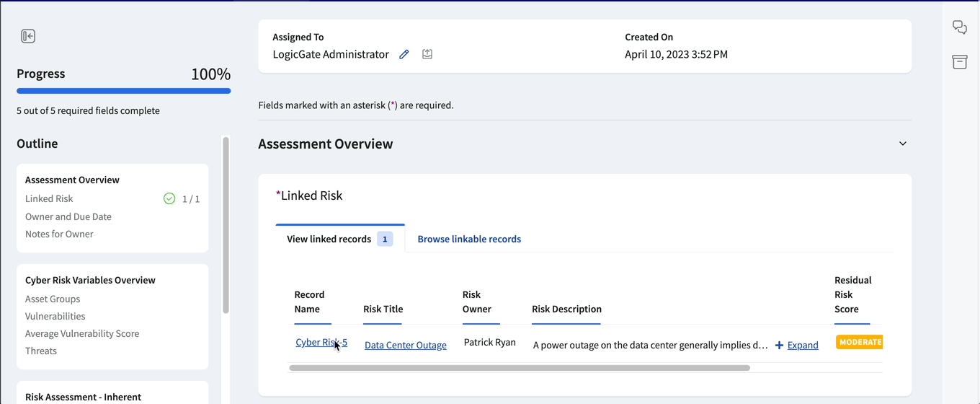The width and height of the screenshot is (980, 404).
Task: Select Risk Assessment - Inherent outline heading
Action: [x=83, y=397]
